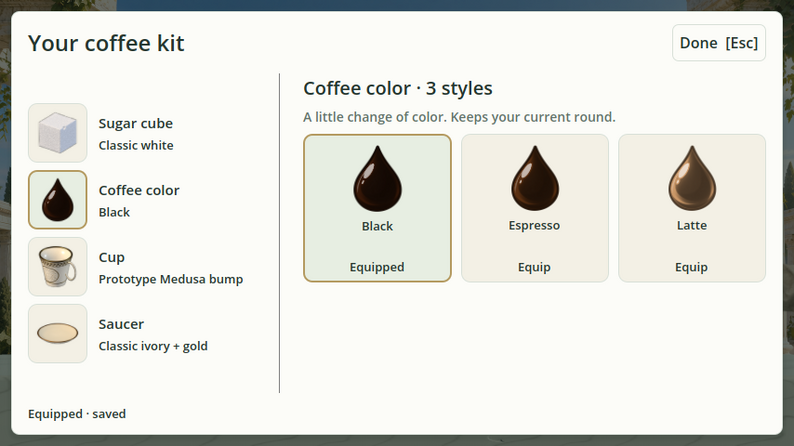Select the Sugar cube icon tile
The width and height of the screenshot is (794, 446).
[58, 133]
